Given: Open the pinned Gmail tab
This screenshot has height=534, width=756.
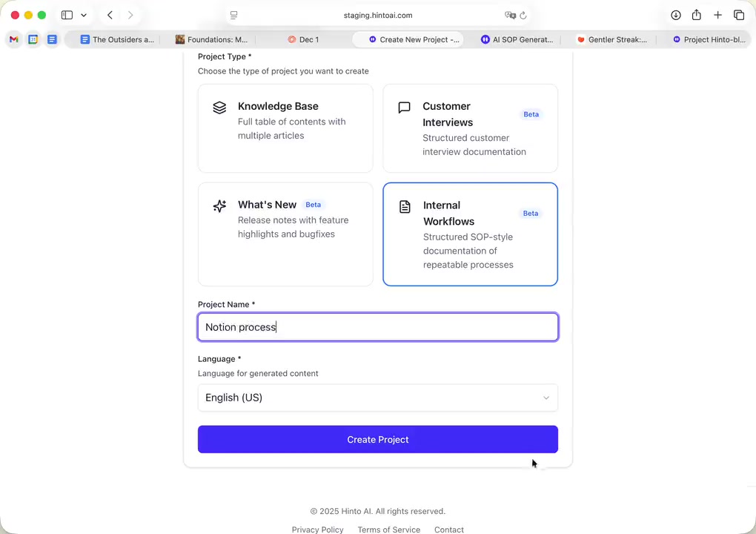Looking at the screenshot, I should coord(13,39).
